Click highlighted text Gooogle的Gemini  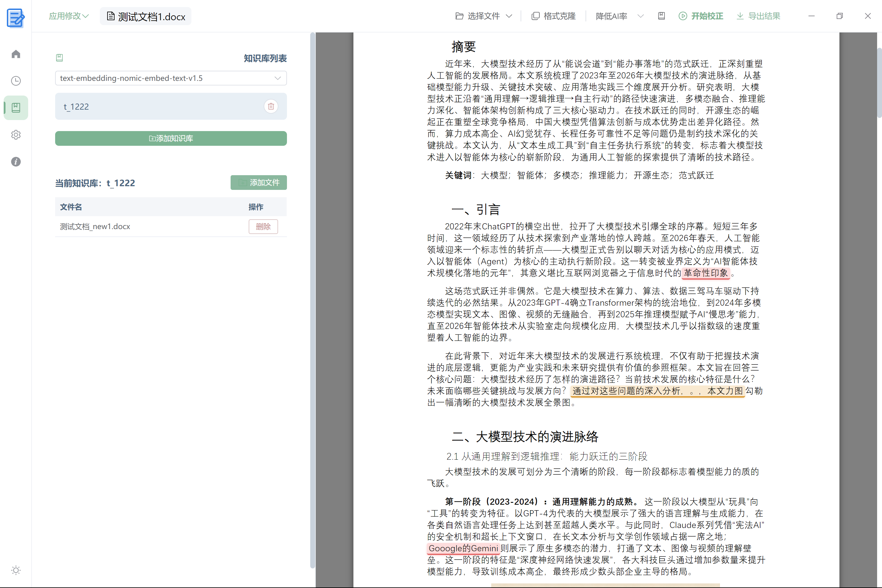click(x=463, y=548)
